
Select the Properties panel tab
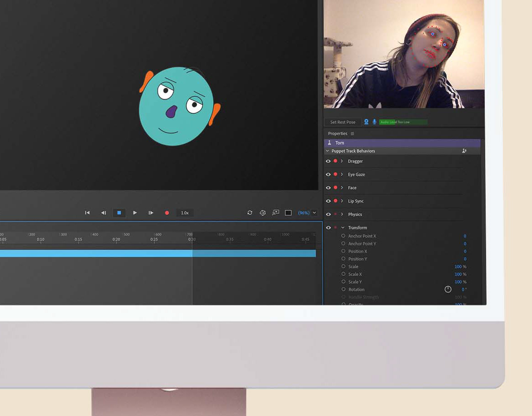coord(337,133)
